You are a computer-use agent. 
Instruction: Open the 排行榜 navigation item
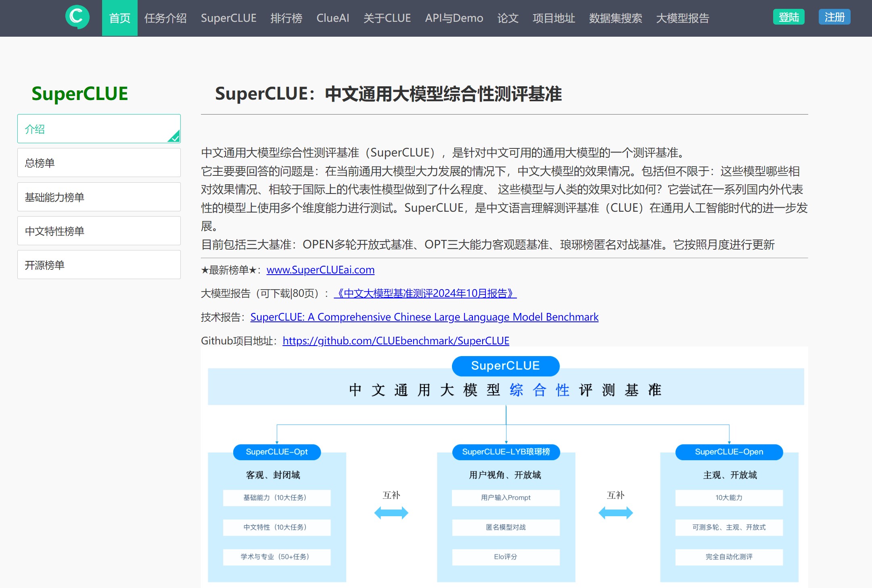pyautogui.click(x=286, y=18)
